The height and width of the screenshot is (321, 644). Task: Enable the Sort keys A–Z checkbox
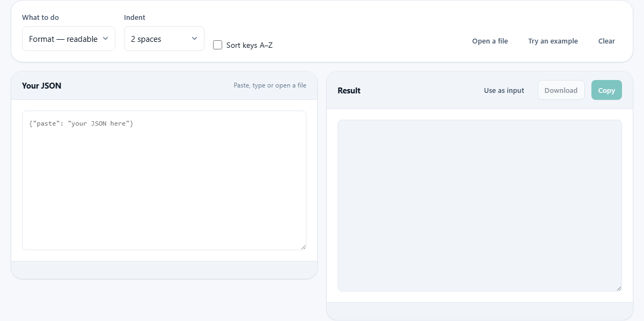(217, 45)
